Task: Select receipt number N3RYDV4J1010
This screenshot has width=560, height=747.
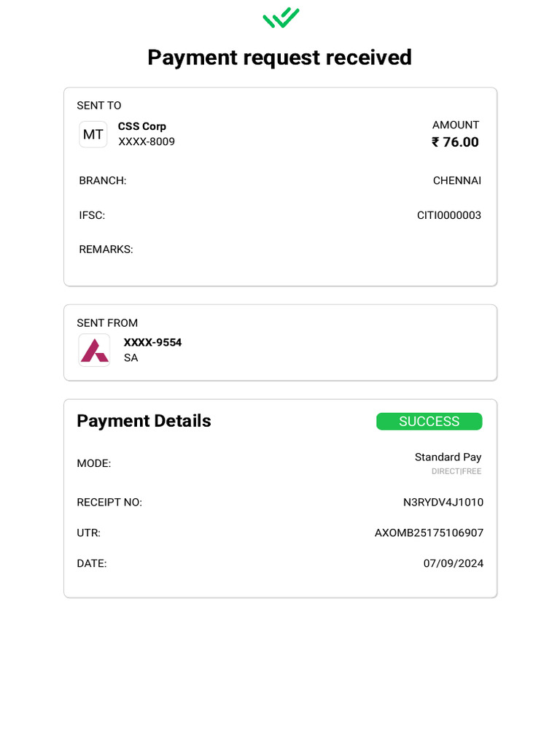Action: (443, 502)
